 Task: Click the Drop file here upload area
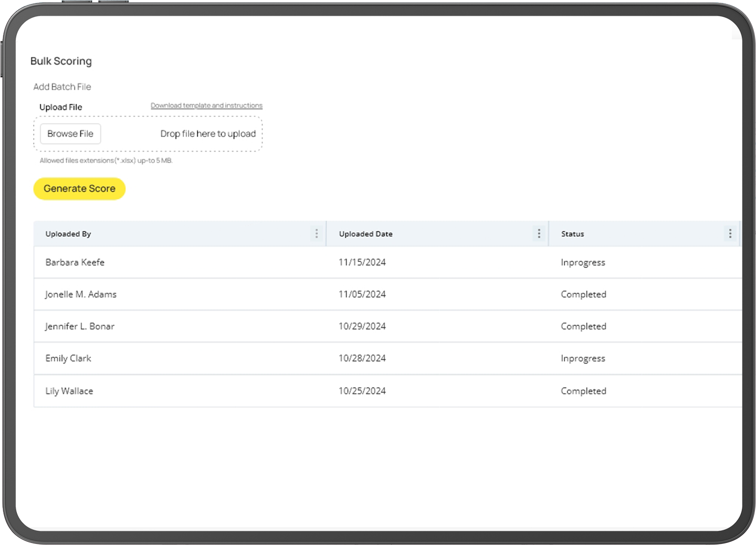coord(148,134)
